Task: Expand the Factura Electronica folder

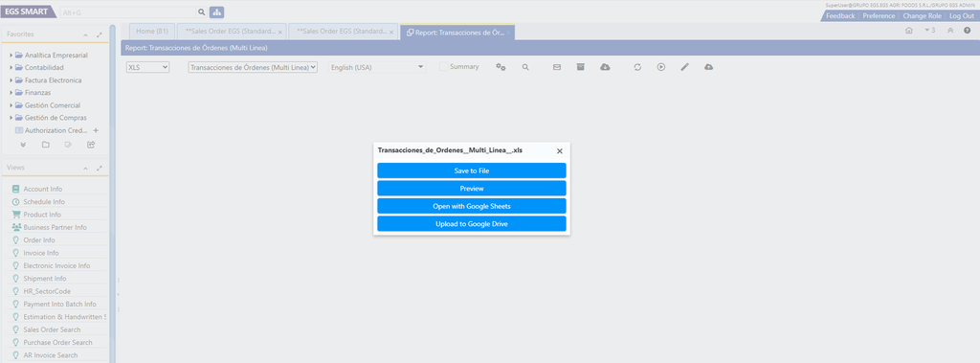Action: (x=11, y=80)
